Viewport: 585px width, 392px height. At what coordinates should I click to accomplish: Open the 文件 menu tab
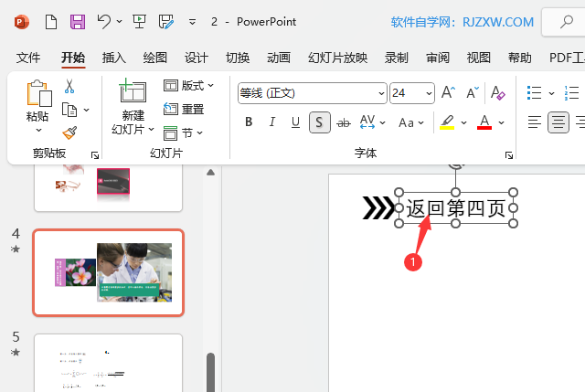(28, 58)
